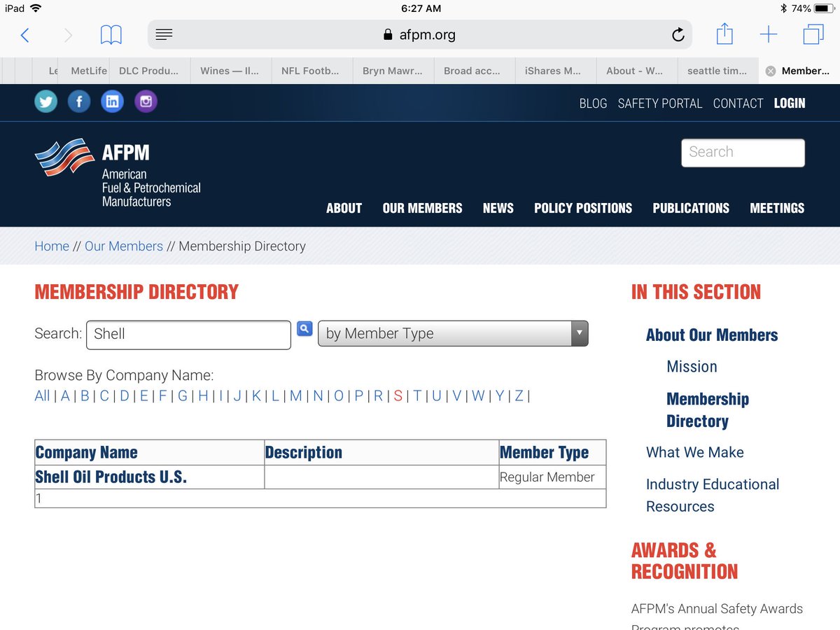Open the OUR MEMBERS menu
Image resolution: width=840 pixels, height=630 pixels.
422,208
